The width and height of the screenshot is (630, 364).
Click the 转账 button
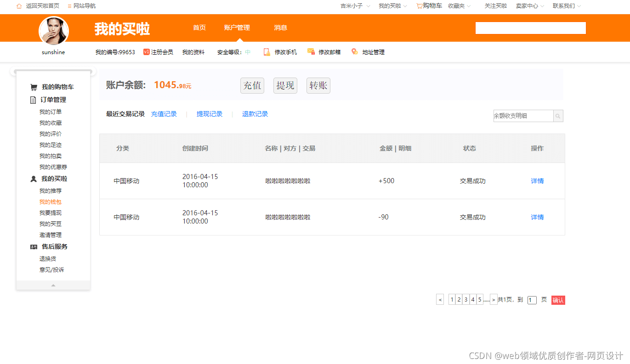tap(318, 85)
